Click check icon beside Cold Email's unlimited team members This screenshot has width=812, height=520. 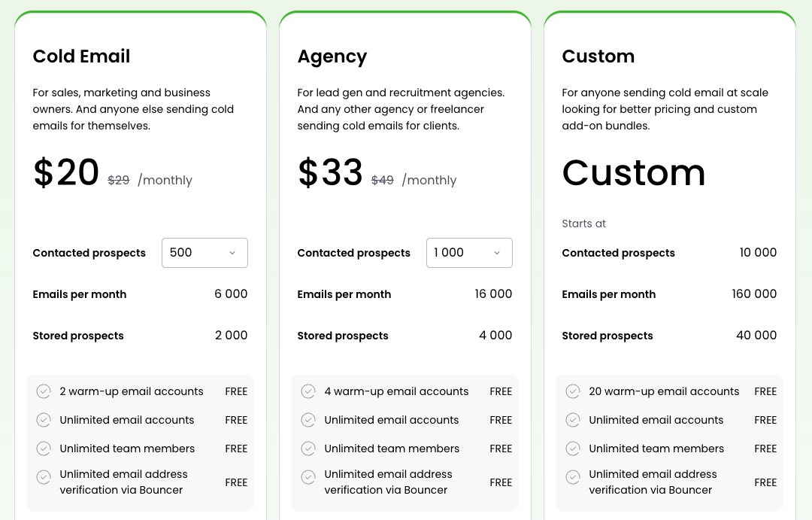point(44,449)
